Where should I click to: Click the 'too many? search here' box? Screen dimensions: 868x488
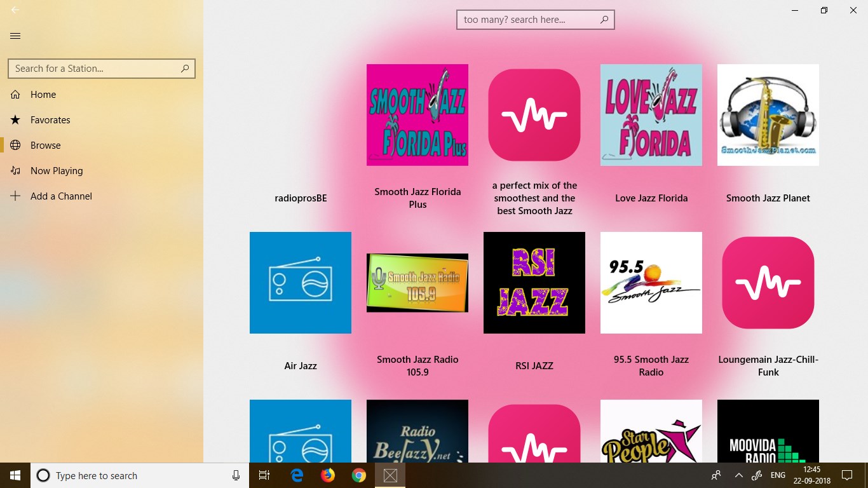(x=535, y=20)
